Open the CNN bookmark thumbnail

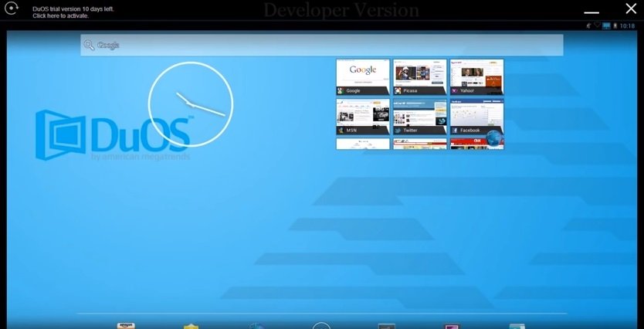pos(477,144)
